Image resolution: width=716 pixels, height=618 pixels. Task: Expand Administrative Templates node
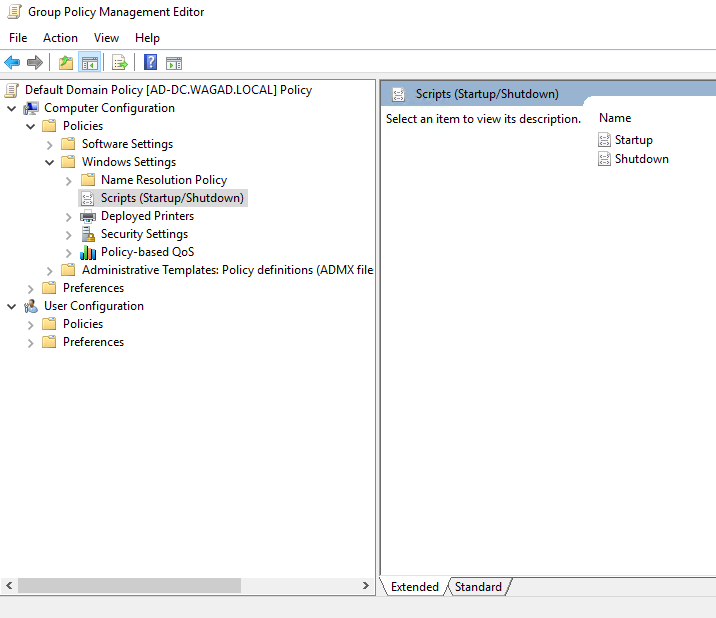coord(50,270)
